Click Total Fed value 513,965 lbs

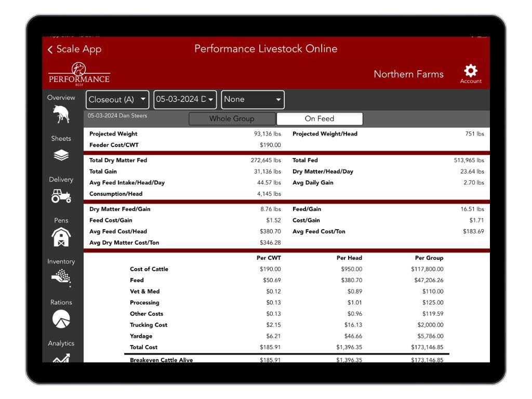click(469, 160)
